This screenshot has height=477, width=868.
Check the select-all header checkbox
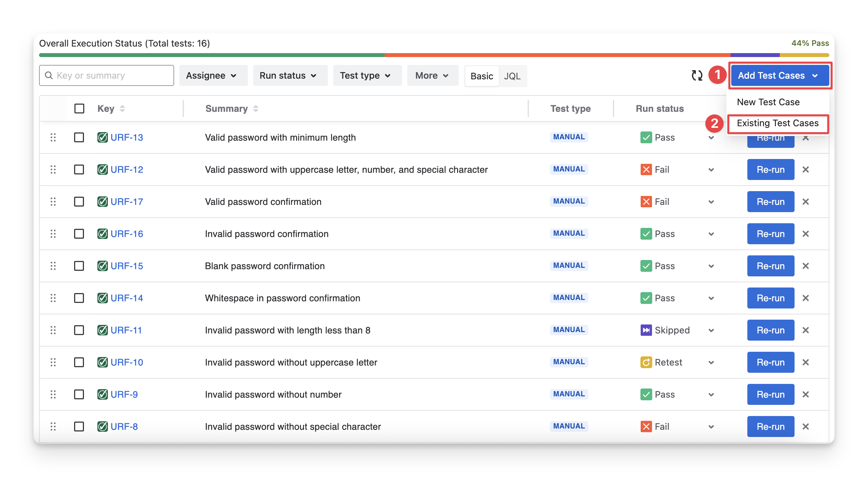pos(79,109)
